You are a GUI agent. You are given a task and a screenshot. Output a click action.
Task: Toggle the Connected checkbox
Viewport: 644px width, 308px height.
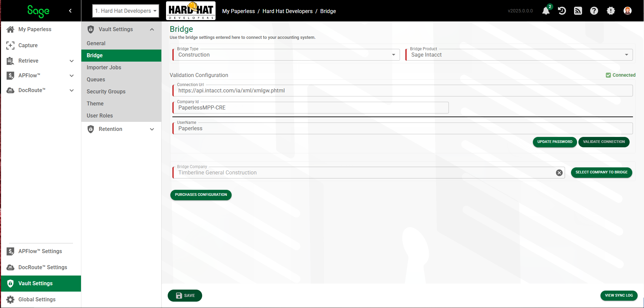(608, 75)
